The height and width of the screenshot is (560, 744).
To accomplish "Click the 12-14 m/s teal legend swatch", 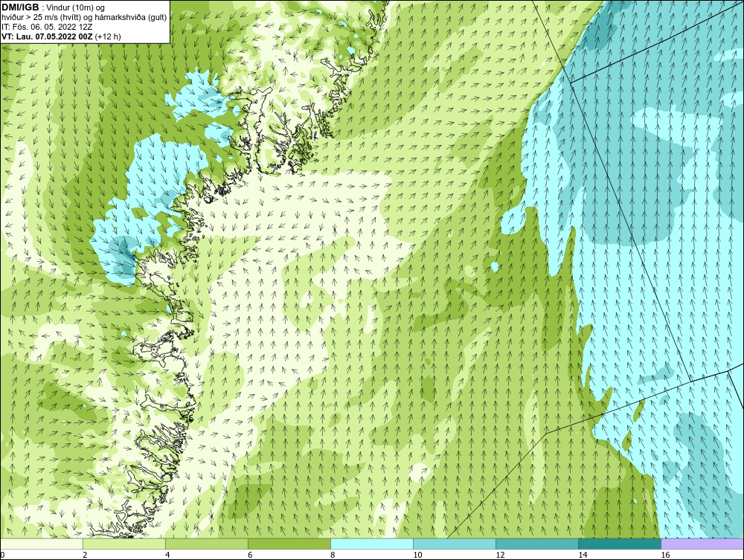I will (537, 544).
